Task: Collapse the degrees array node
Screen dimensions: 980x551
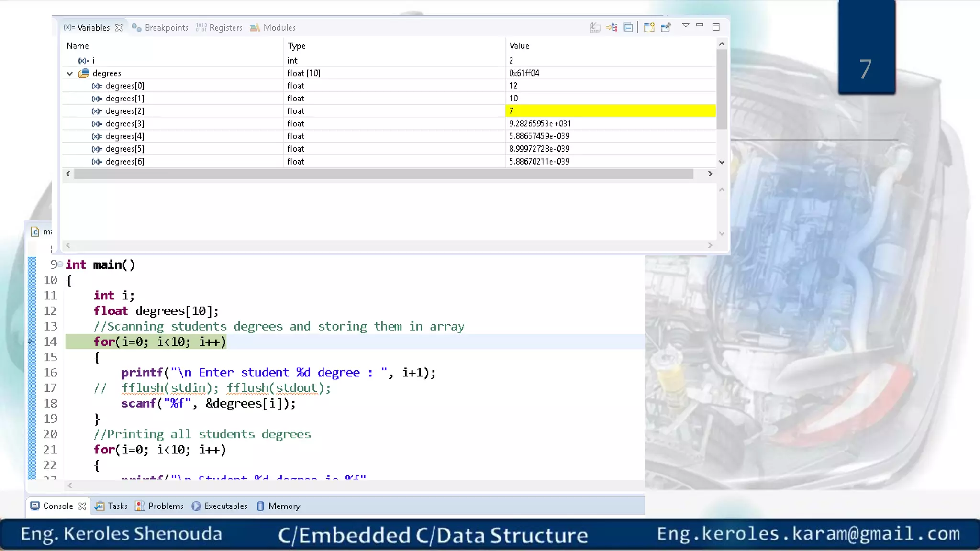Action: point(70,73)
